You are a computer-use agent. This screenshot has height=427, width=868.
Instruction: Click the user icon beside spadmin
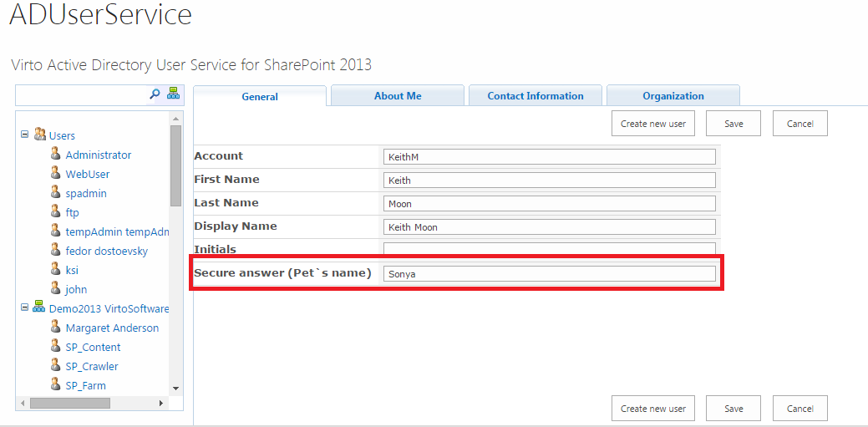(x=55, y=192)
